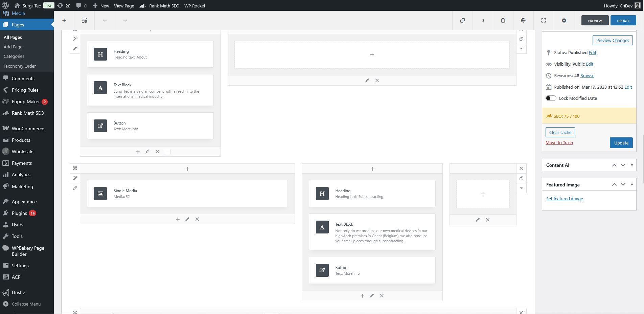Enter full screen editor mode
The height and width of the screenshot is (314, 644).
click(x=544, y=20)
